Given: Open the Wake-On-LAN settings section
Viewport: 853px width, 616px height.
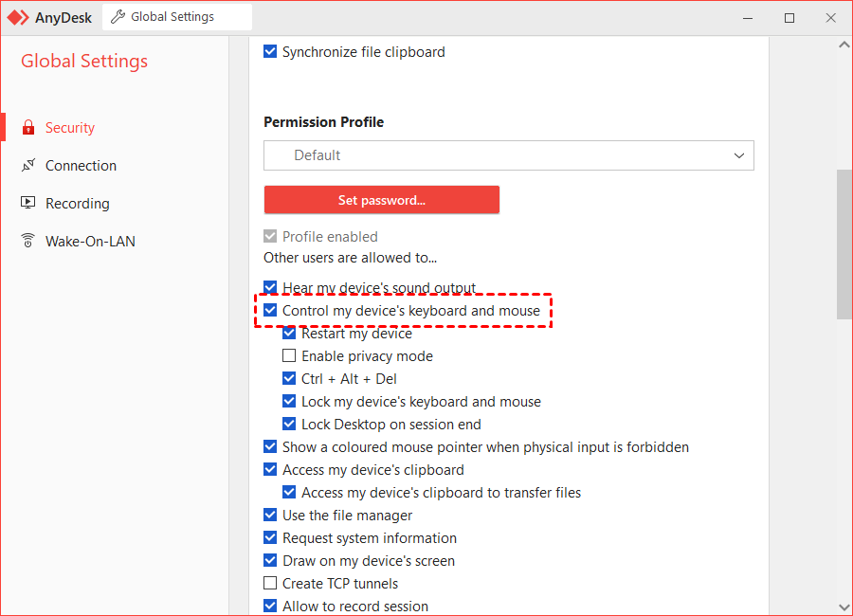Looking at the screenshot, I should tap(90, 242).
